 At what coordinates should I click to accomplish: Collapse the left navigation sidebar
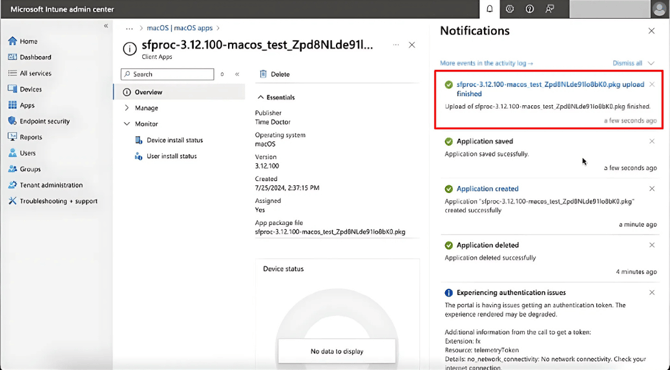tap(106, 26)
